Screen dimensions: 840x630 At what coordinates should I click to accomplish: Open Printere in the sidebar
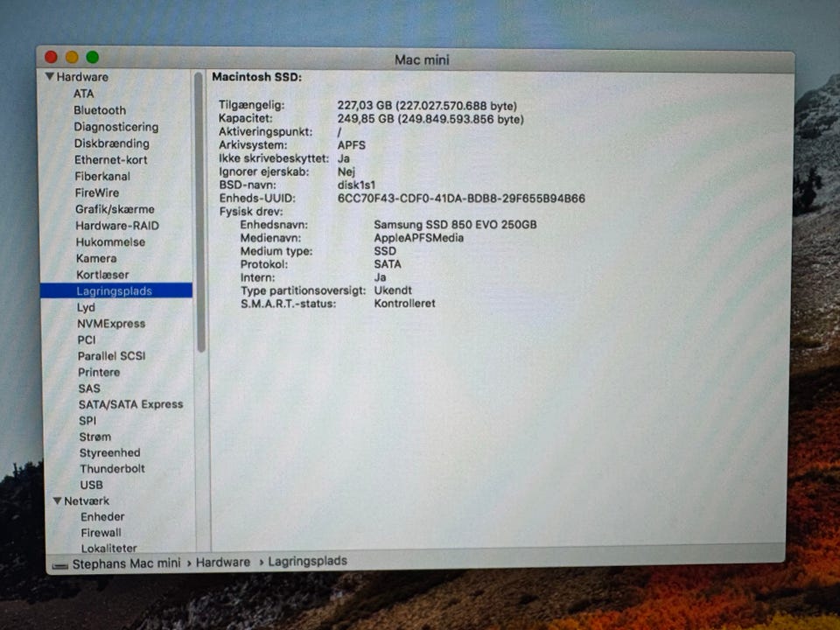tap(99, 373)
